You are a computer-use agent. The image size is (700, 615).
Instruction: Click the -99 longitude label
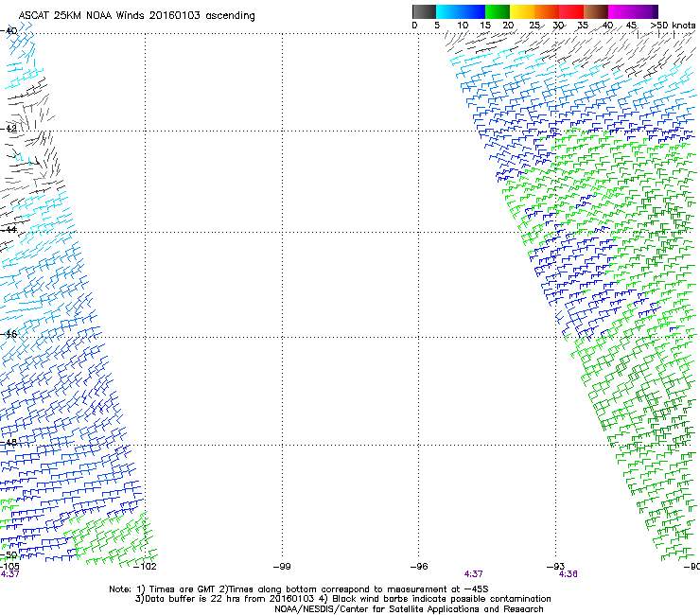(282, 567)
